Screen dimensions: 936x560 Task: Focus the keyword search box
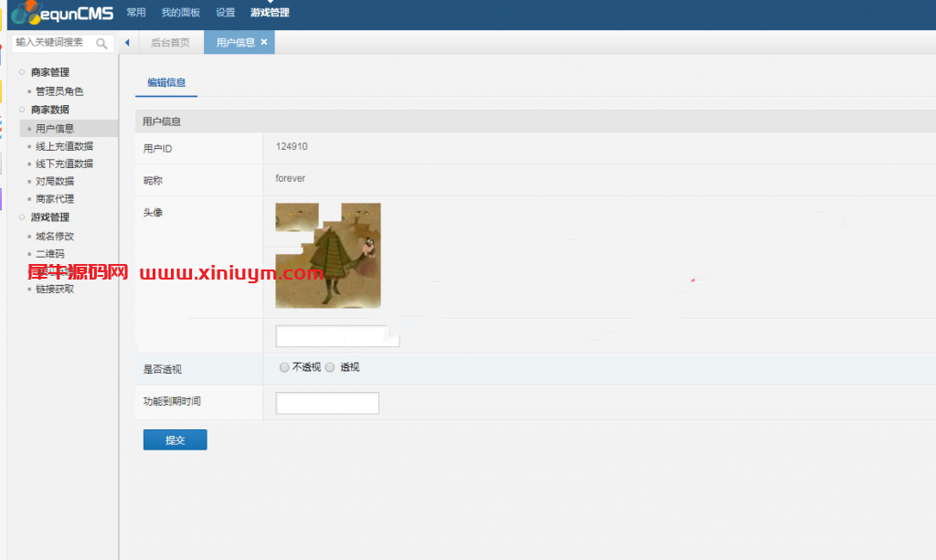[x=53, y=43]
